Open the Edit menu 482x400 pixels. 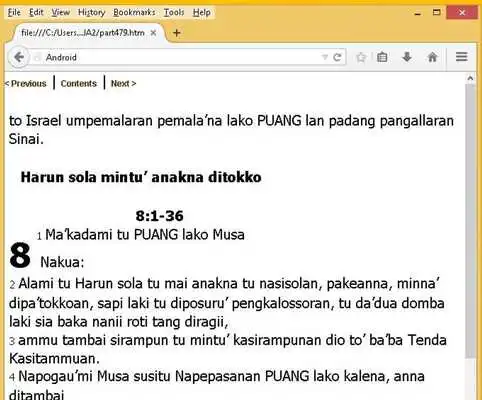36,12
